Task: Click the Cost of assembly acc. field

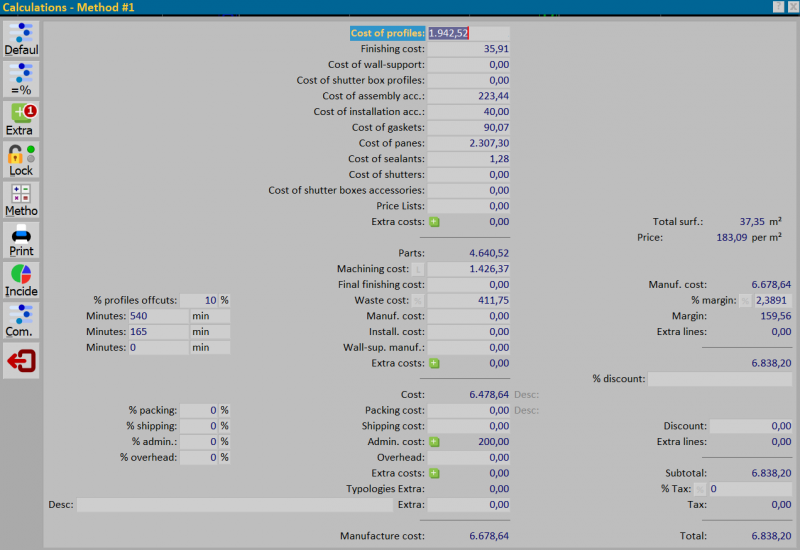Action: pos(468,96)
